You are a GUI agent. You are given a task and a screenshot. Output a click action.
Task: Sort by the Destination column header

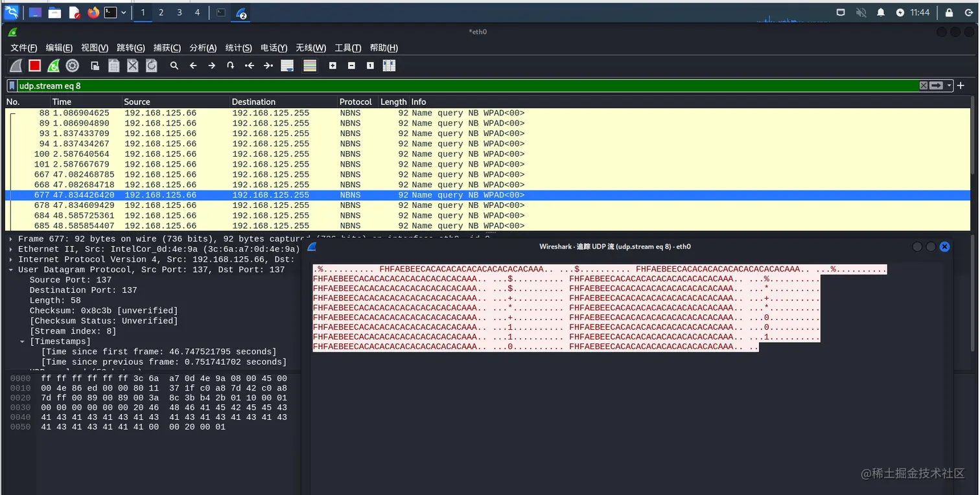point(284,102)
